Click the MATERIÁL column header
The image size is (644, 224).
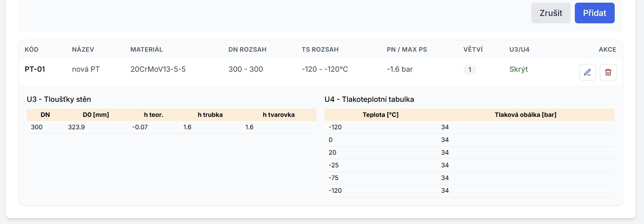point(147,50)
